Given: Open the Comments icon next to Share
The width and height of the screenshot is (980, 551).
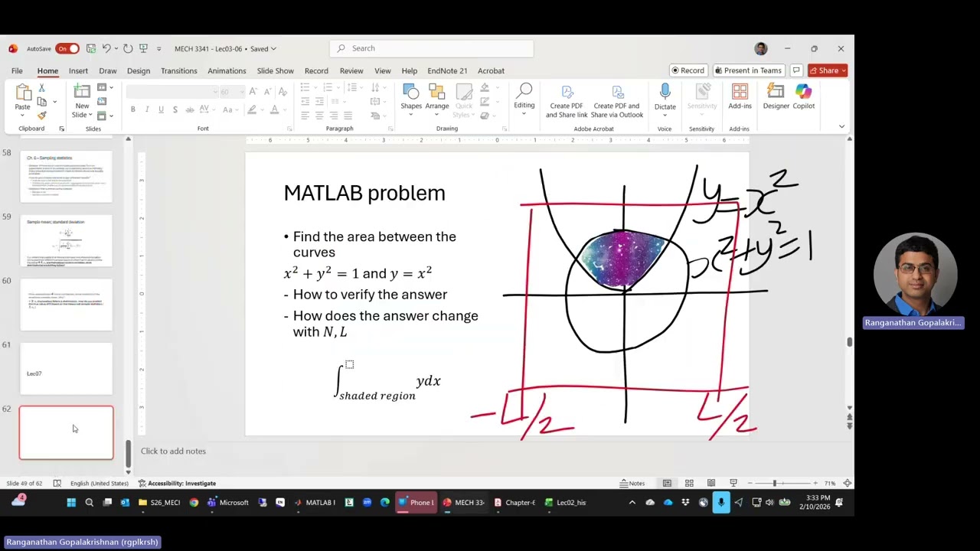Looking at the screenshot, I should click(x=796, y=70).
